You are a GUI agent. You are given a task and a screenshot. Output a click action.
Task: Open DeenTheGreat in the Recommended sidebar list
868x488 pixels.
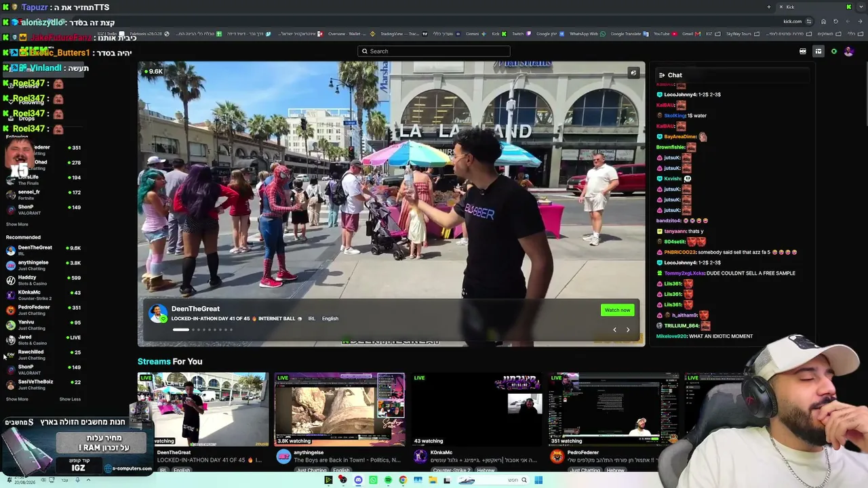pos(43,251)
